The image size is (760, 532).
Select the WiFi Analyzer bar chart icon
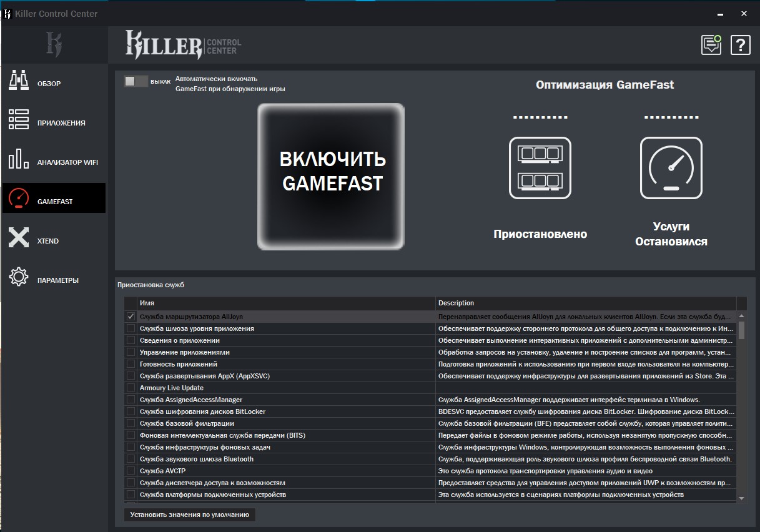pos(19,160)
